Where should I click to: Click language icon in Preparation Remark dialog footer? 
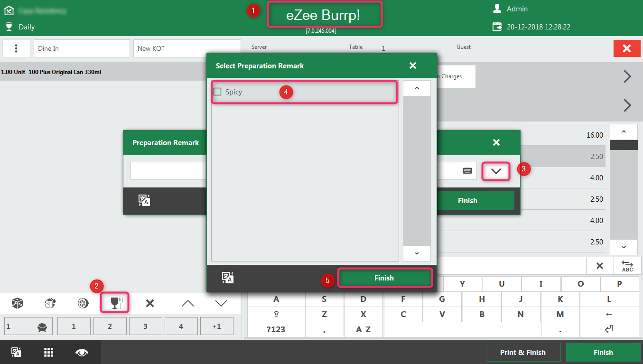tap(144, 200)
